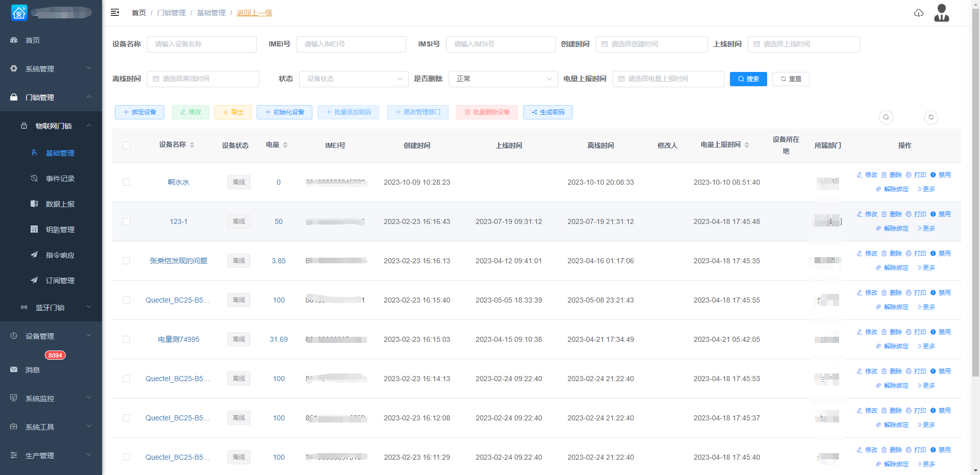Check the 啊水水 row checkbox
This screenshot has width=980, height=475.
[127, 182]
